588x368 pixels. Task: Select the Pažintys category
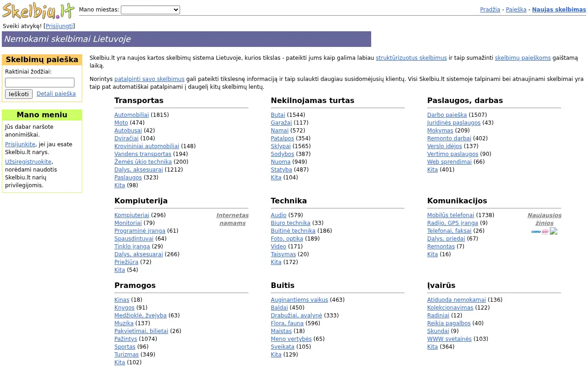coord(126,339)
